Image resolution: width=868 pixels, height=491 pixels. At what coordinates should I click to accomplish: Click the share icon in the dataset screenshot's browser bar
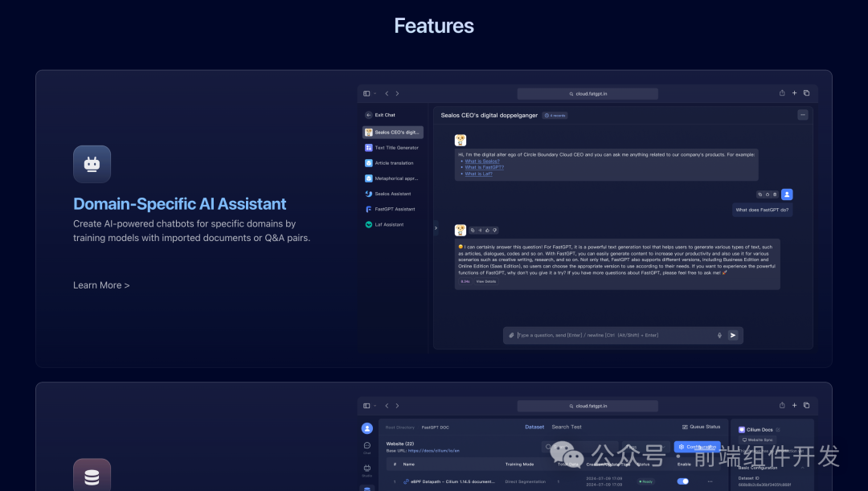click(782, 405)
